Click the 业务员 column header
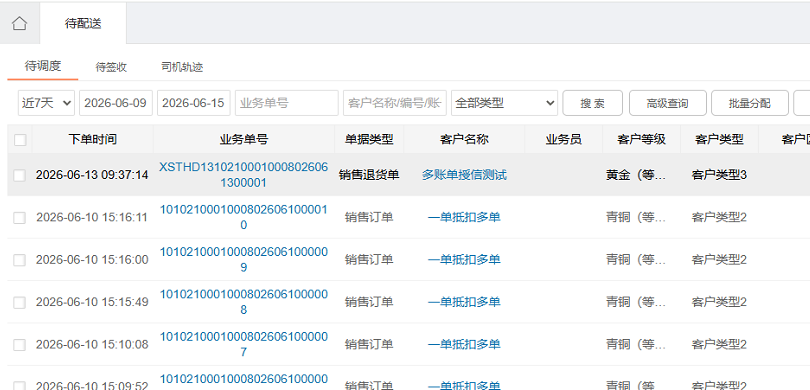This screenshot has height=390, width=810. [x=564, y=139]
